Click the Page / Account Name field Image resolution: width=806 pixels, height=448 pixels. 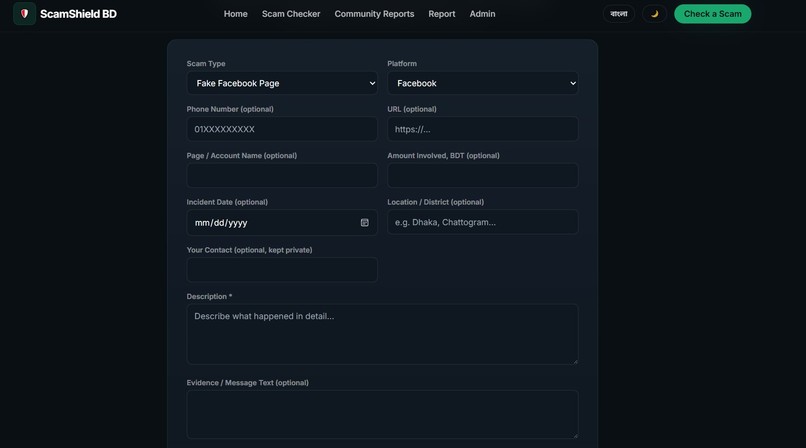[x=282, y=175]
